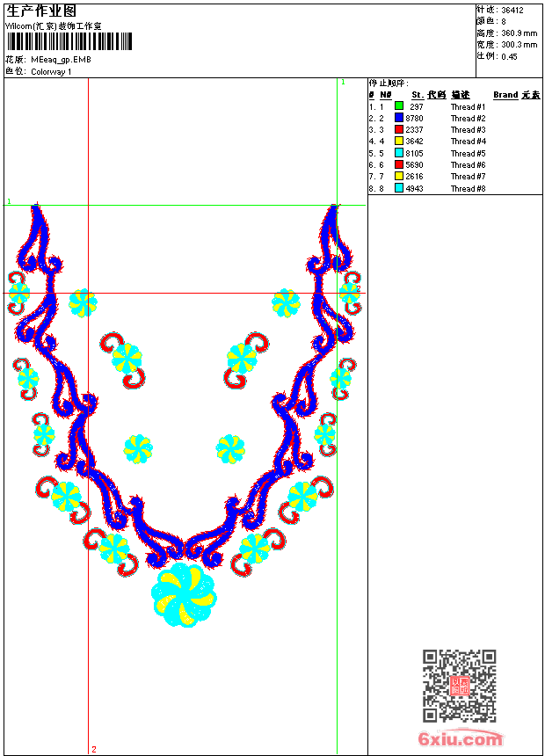
Task: Click the barcode below the studio name
Action: coord(69,41)
